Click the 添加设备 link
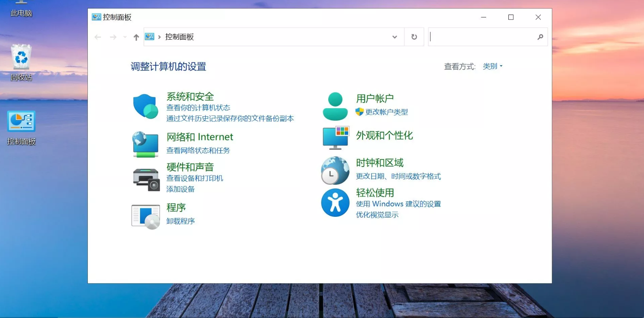Viewport: 644px width, 318px height. (x=181, y=189)
